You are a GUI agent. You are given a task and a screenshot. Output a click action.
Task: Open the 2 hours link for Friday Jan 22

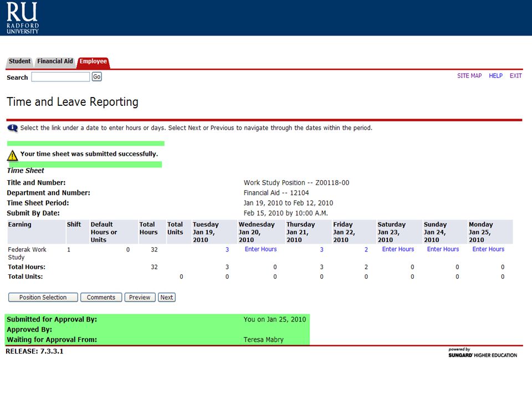click(x=366, y=249)
